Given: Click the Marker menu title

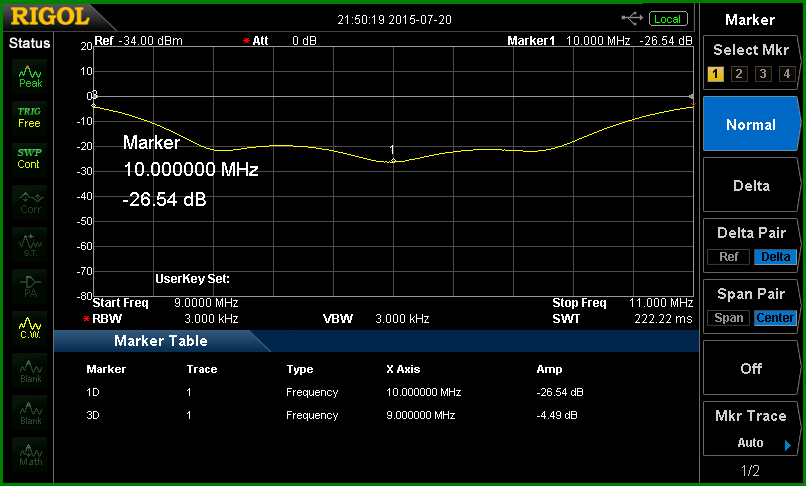Looking at the screenshot, I should click(750, 20).
